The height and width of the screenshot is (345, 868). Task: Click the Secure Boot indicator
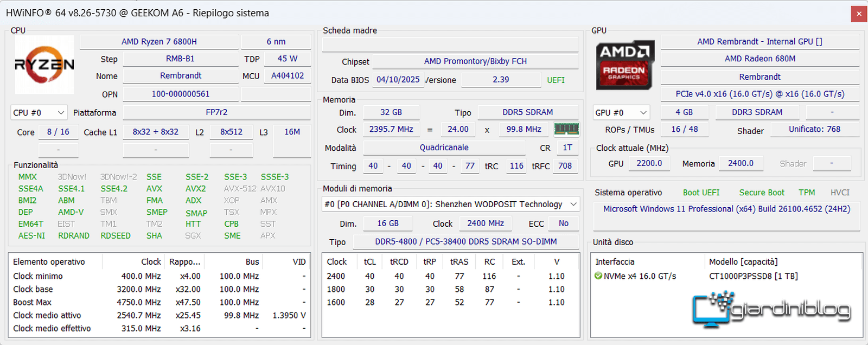point(762,193)
